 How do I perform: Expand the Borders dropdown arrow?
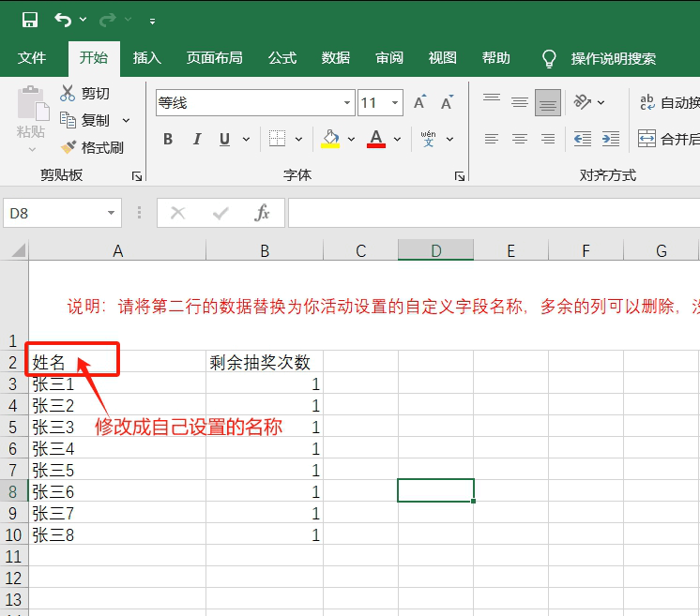pos(298,139)
